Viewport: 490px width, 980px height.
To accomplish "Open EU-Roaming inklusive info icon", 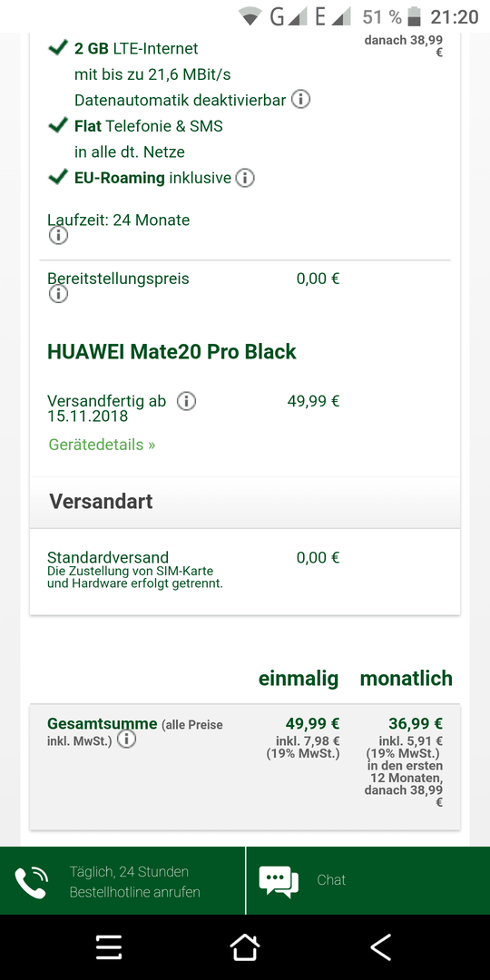I will click(245, 178).
